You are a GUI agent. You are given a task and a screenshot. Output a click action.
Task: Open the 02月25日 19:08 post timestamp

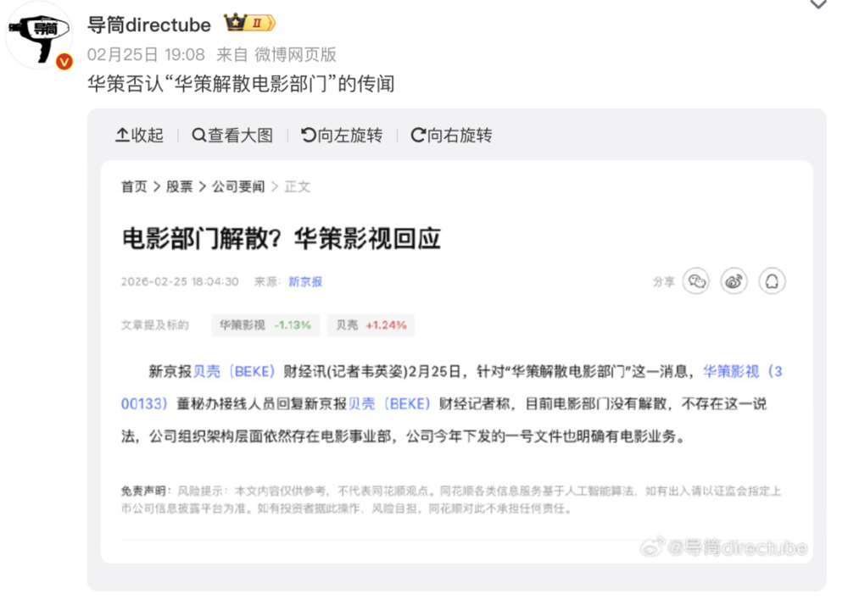pyautogui.click(x=146, y=54)
